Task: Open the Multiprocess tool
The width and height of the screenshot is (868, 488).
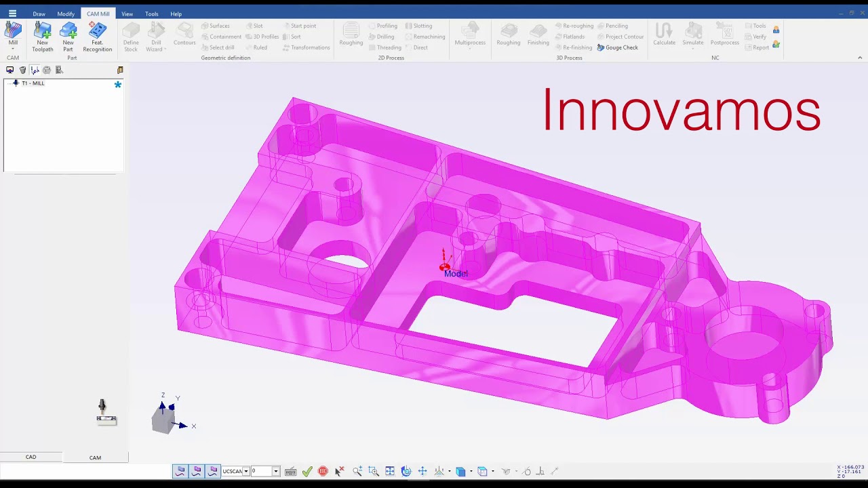Action: pyautogui.click(x=470, y=37)
